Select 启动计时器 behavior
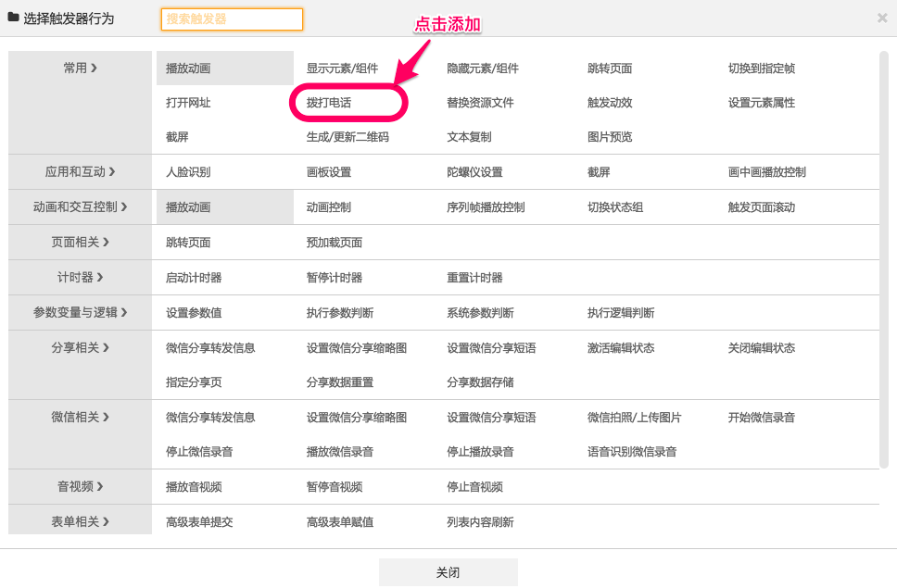 [x=194, y=278]
